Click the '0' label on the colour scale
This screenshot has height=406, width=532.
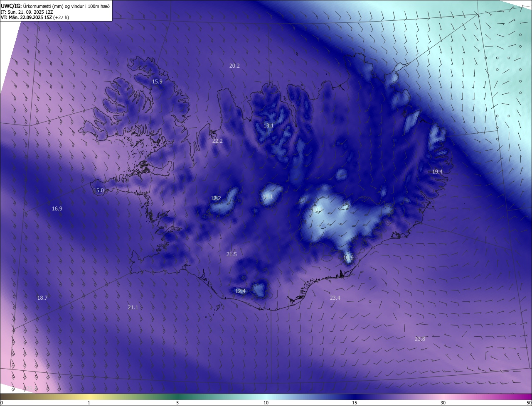click(2, 403)
